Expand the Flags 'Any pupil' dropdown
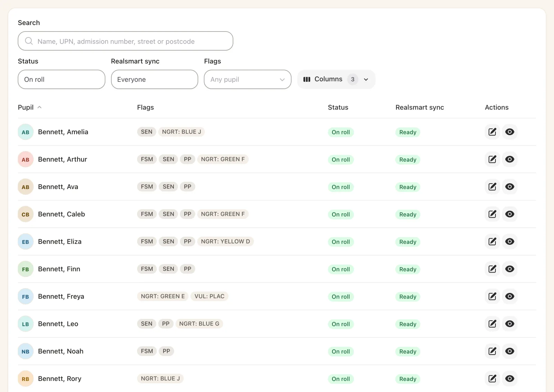This screenshot has height=392, width=554. 248,79
